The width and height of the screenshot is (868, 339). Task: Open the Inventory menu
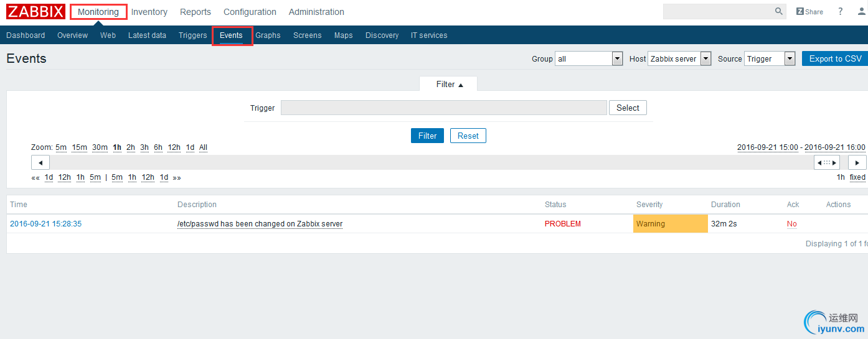click(x=149, y=12)
